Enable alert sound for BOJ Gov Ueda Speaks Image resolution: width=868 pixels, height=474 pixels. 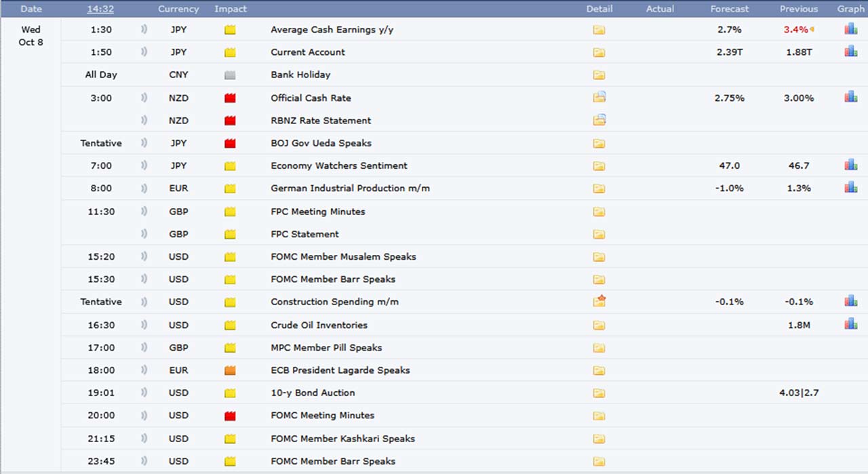point(144,143)
